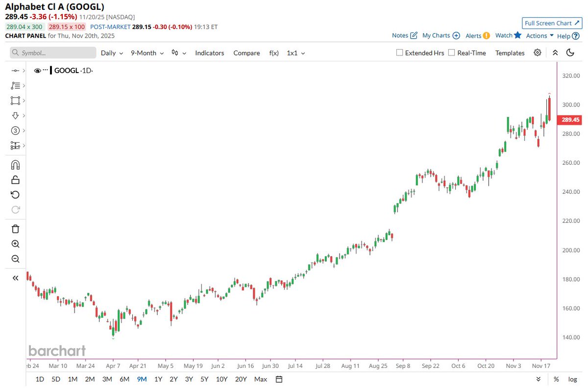Screen dimensions: 588x388
Task: Click the 289.45 current price label
Action: 570,120
